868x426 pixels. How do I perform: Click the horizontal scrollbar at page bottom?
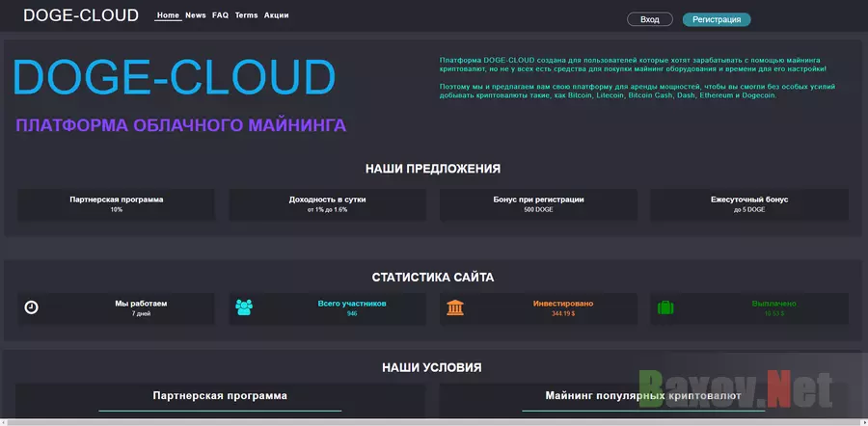434,423
